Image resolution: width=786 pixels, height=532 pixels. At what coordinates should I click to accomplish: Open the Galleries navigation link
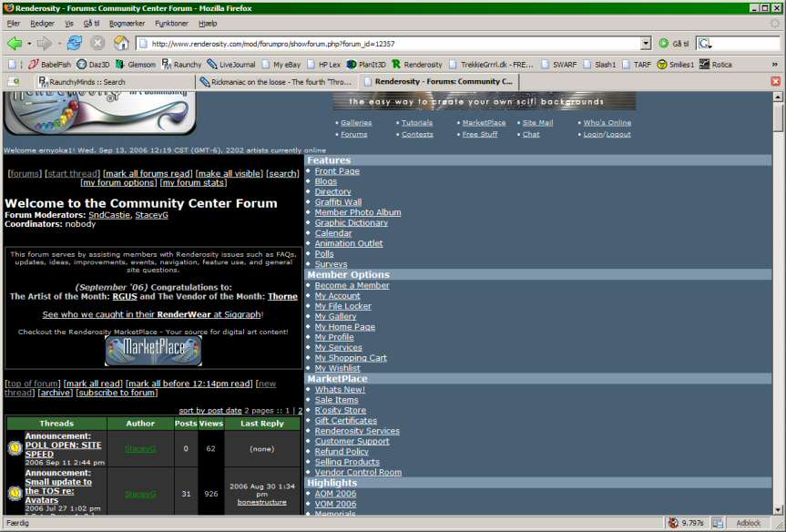[x=356, y=122]
